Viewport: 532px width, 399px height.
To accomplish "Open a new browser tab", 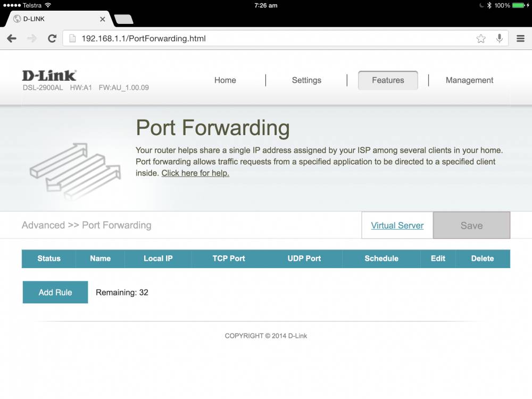I will pos(124,19).
